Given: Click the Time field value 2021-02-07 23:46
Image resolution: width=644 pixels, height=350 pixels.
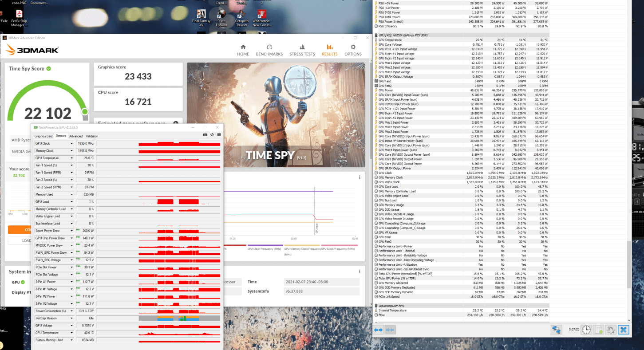Looking at the screenshot, I should tap(321, 282).
